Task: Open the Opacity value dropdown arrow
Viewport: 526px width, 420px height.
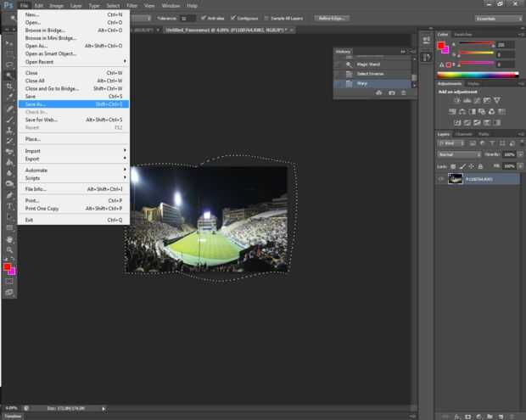Action: point(521,154)
